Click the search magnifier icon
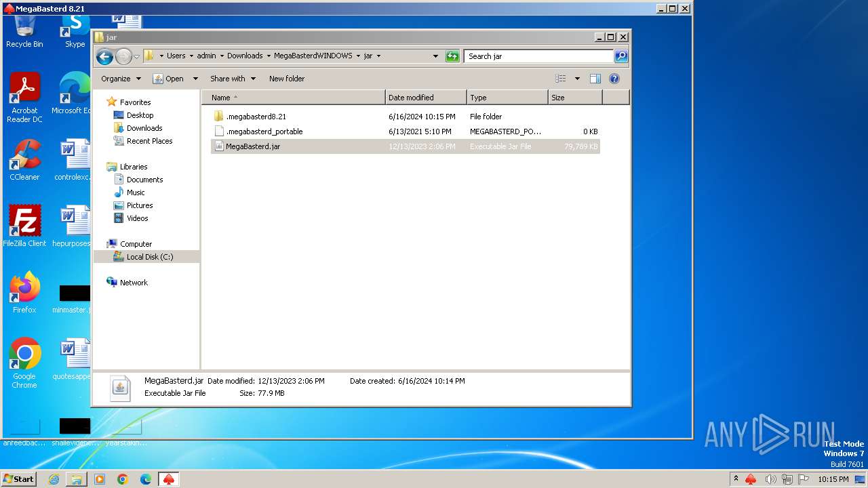The image size is (868, 488). (x=620, y=56)
